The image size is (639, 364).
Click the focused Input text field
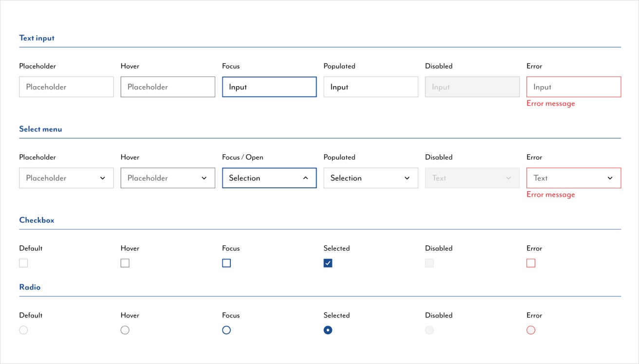269,87
